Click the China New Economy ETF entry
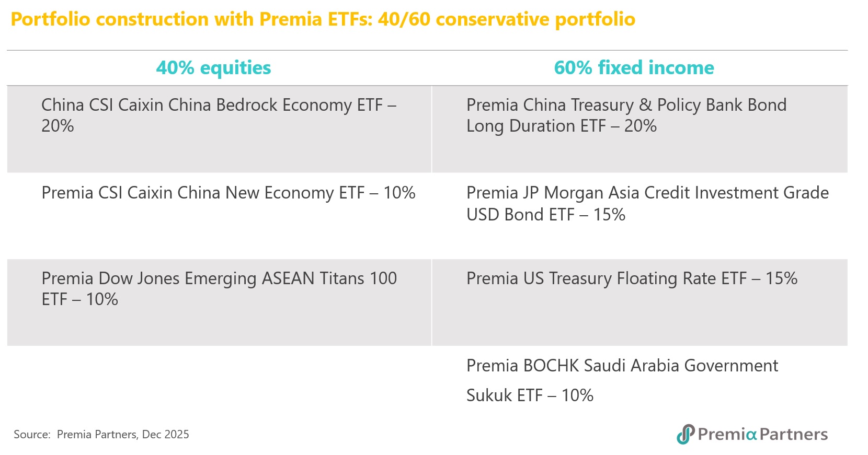The width and height of the screenshot is (868, 455). pyautogui.click(x=228, y=193)
